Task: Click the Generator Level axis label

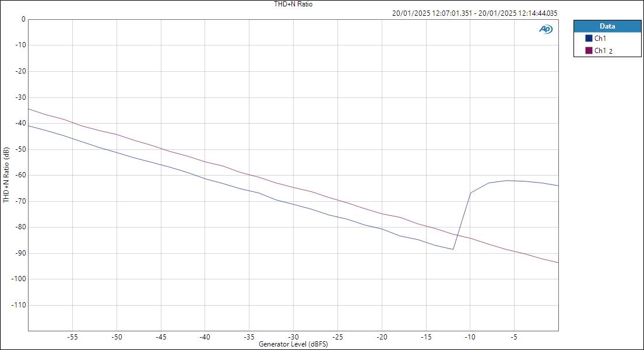Action: 293,344
